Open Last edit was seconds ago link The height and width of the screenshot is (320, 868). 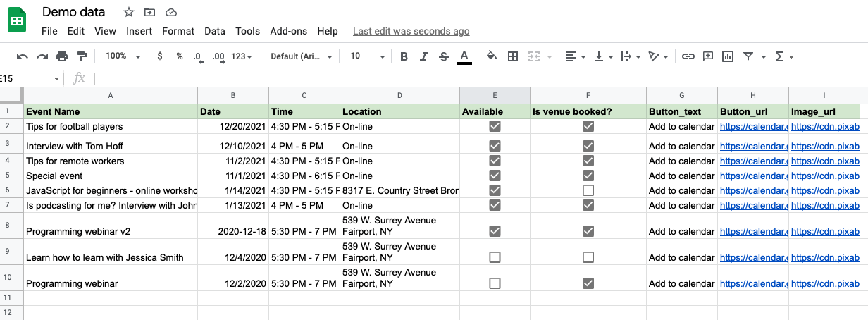pyautogui.click(x=411, y=31)
